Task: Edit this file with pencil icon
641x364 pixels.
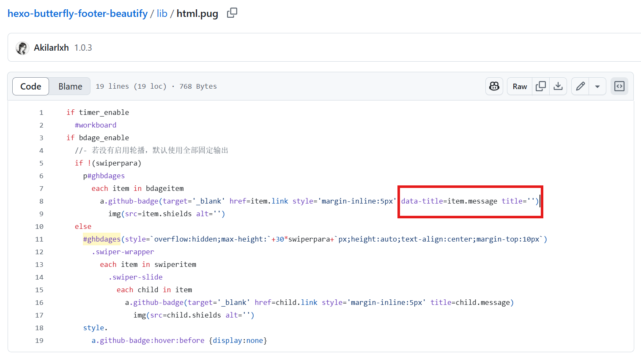Action: (581, 86)
